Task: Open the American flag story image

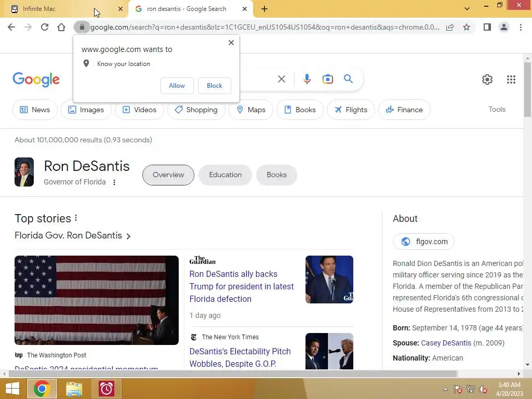Action: point(97,300)
